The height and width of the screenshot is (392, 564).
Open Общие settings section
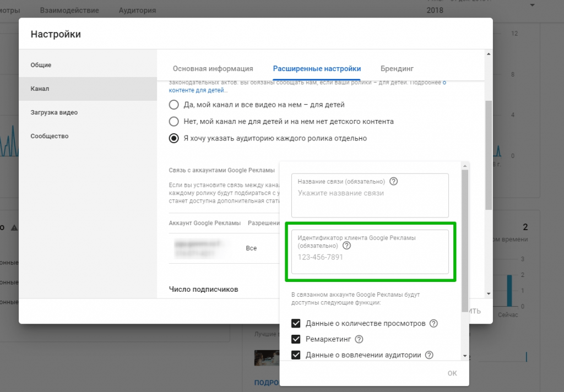(88, 65)
